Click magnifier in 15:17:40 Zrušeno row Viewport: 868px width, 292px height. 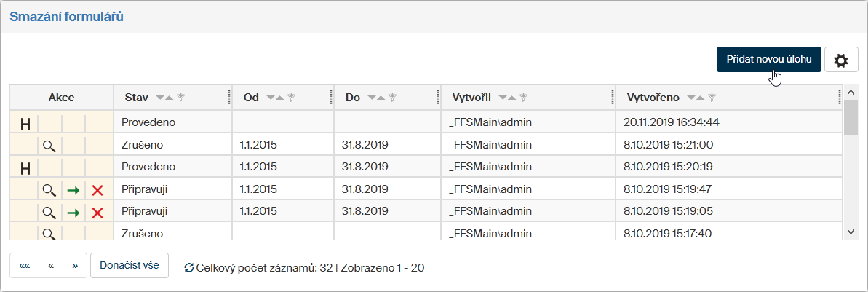point(49,234)
